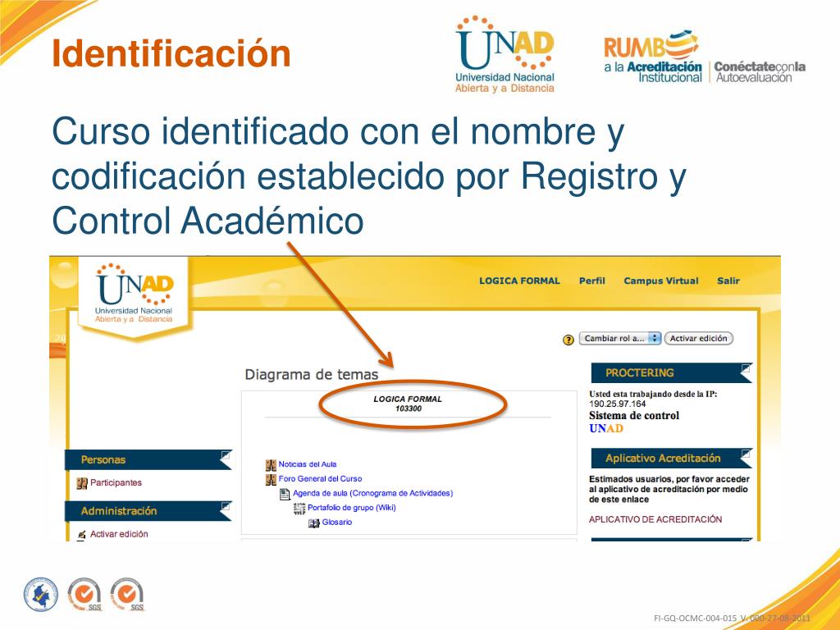Viewport: 840px width, 630px height.
Task: Open LOGICA FORMAL in the top navigation
Action: click(x=519, y=281)
